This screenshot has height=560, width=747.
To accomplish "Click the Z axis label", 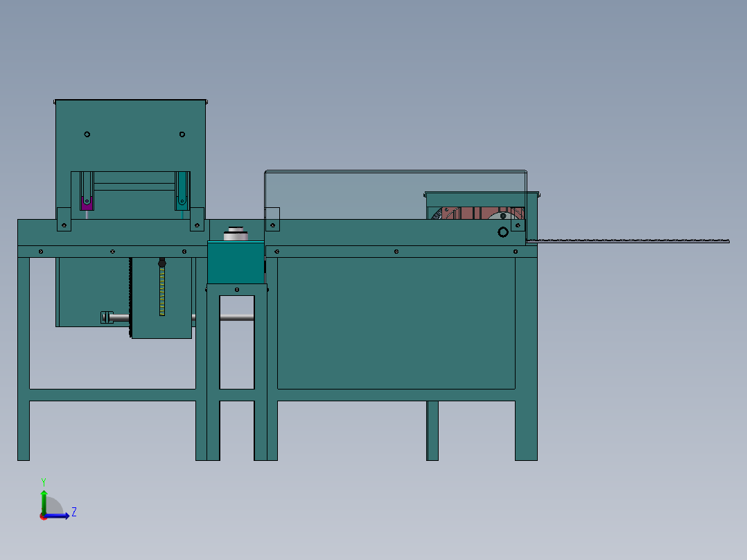I will tap(74, 511).
